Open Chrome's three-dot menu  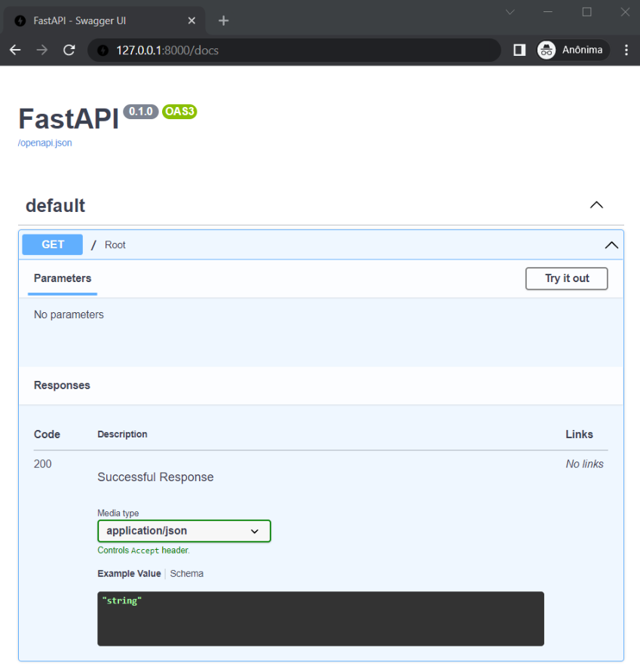626,50
